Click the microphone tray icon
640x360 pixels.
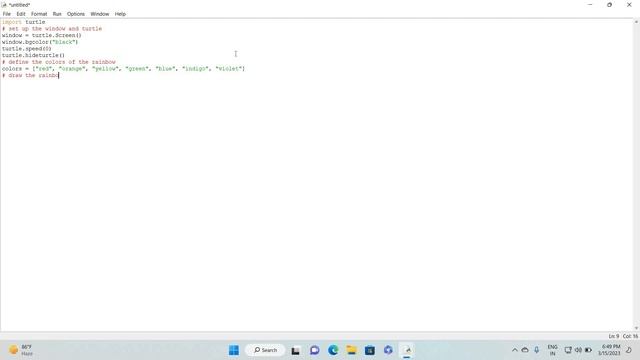coord(536,350)
